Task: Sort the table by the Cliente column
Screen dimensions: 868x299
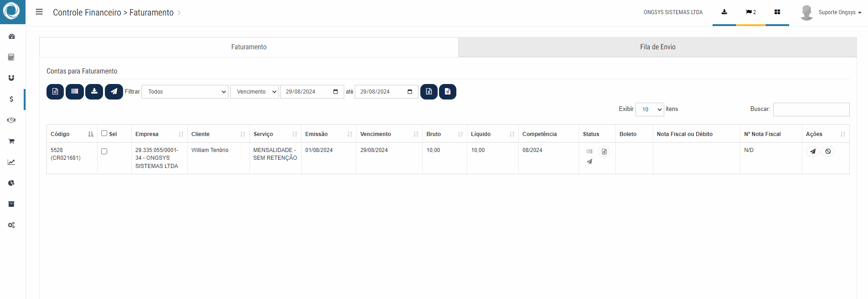Action: (218, 134)
